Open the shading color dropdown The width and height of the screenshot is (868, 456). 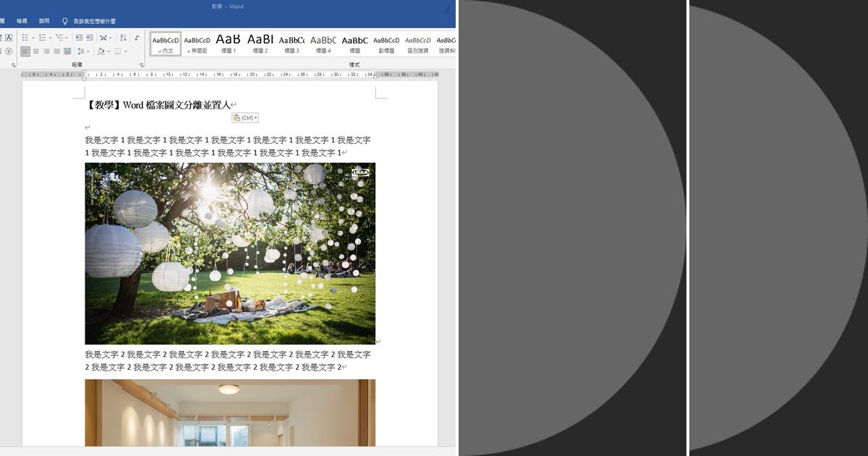tap(109, 51)
